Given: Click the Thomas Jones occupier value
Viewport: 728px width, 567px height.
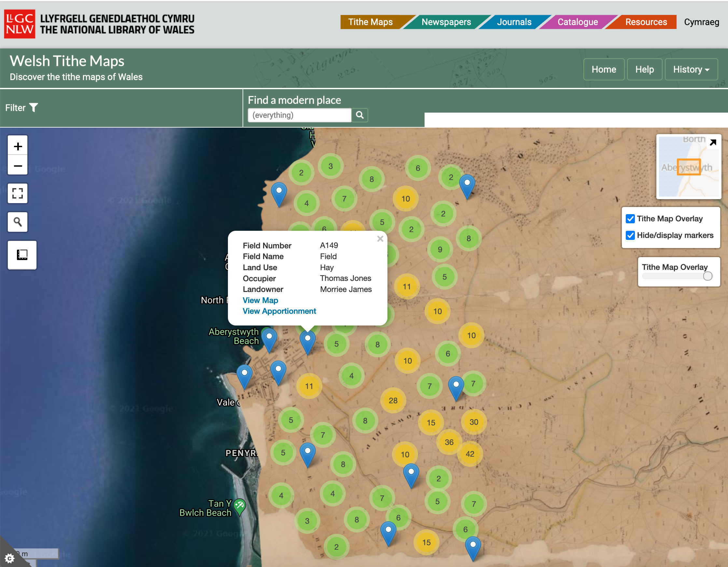Looking at the screenshot, I should pos(345,278).
